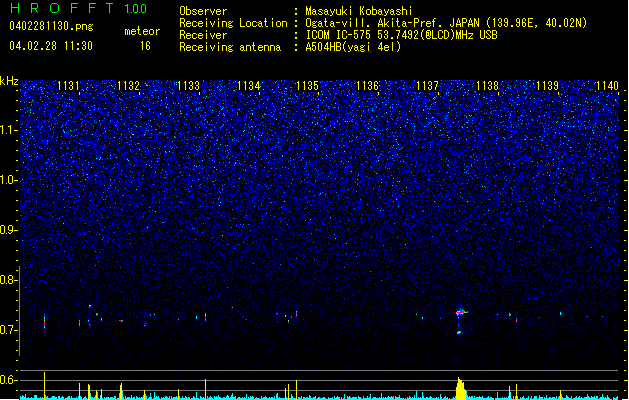Click the 1135 time marker
The image size is (629, 400).
pos(307,85)
